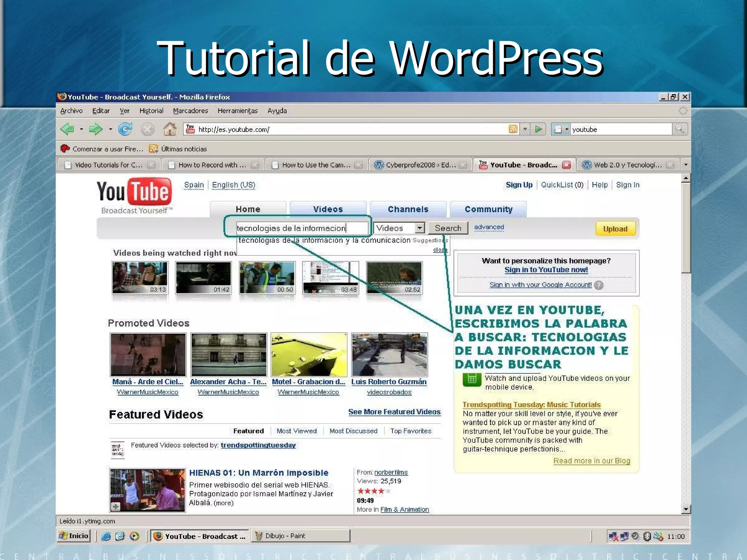Screen dimensions: 747x560
Task: Open the HIENAS 01 featured video thumbnail
Action: 147,490
